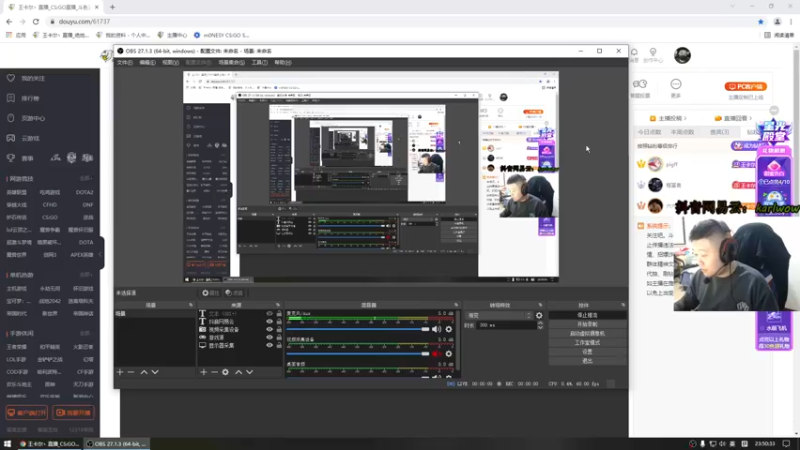Open transition properties gear icon

click(539, 316)
